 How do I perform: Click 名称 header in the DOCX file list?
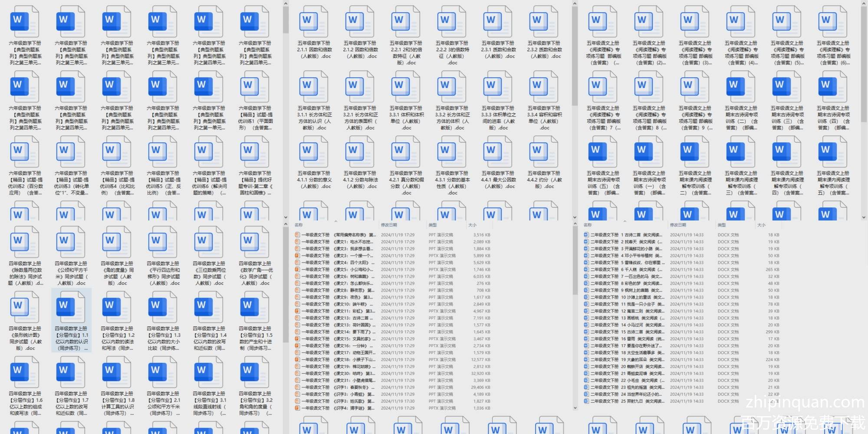click(x=588, y=225)
